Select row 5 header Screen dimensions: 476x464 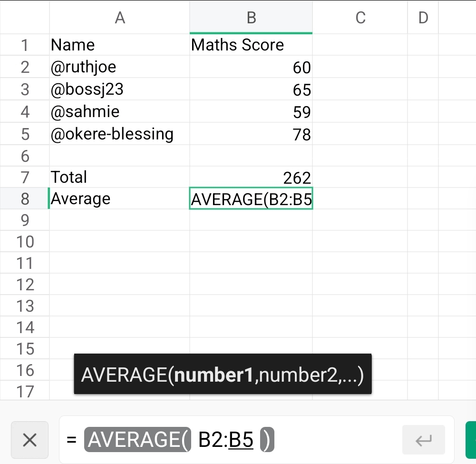click(x=25, y=134)
